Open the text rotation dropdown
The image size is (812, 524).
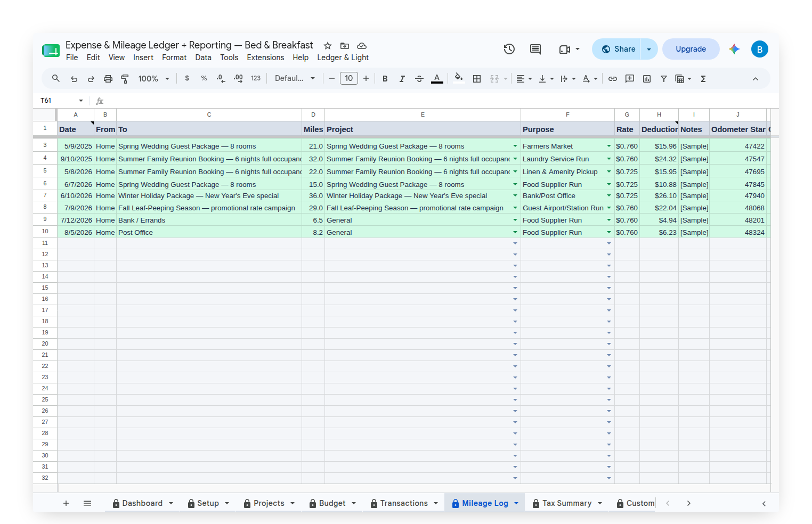pyautogui.click(x=590, y=79)
